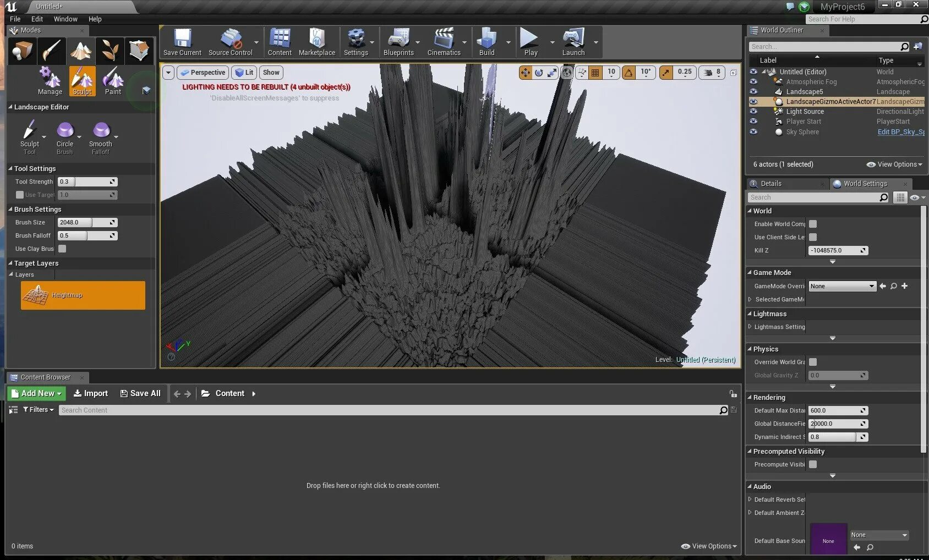Image resolution: width=929 pixels, height=560 pixels.
Task: Check the Precompute Visibility checkbox
Action: [813, 464]
